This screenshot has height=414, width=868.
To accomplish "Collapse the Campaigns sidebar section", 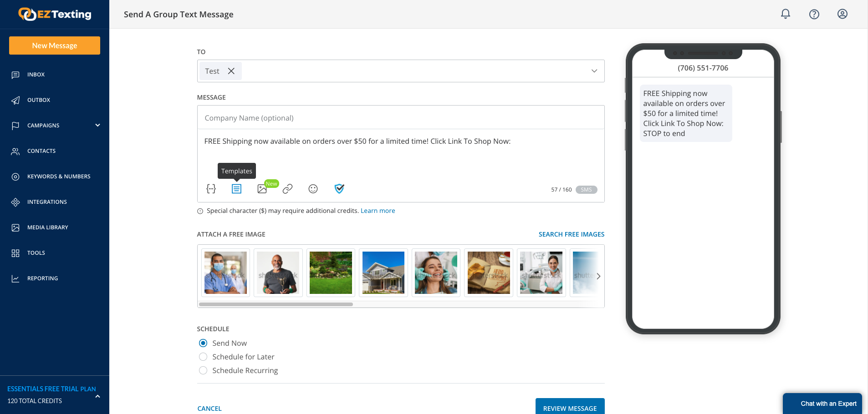I will point(97,125).
